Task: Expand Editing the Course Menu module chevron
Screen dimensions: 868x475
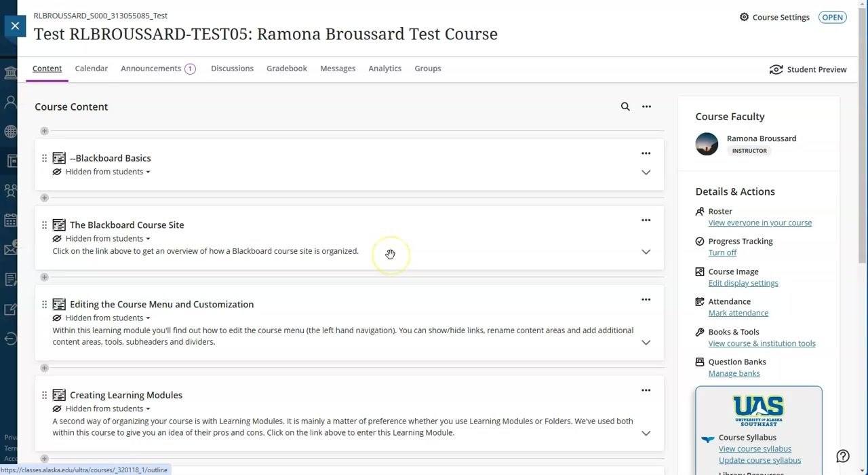Action: click(x=646, y=343)
